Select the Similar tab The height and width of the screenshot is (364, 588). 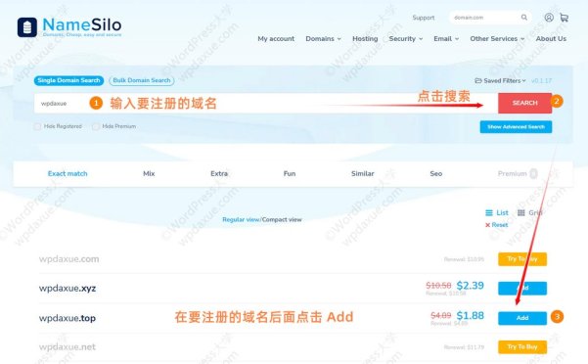click(x=363, y=173)
